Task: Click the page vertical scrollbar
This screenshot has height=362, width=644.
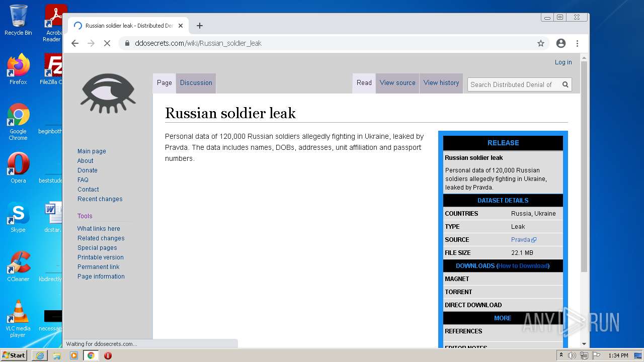Action: pos(584,166)
